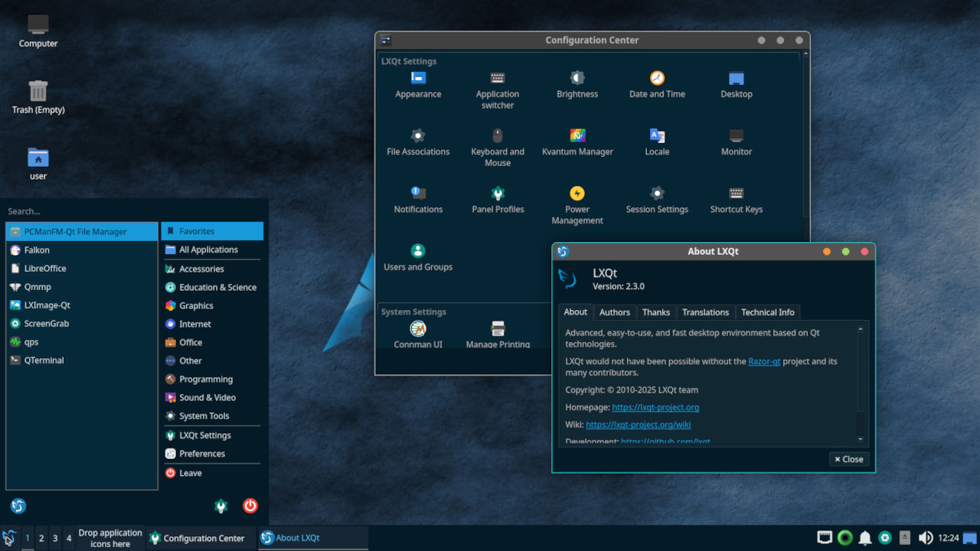The image size is (980, 551).
Task: Open Keyboard and Mouse configuration
Action: pos(498,142)
